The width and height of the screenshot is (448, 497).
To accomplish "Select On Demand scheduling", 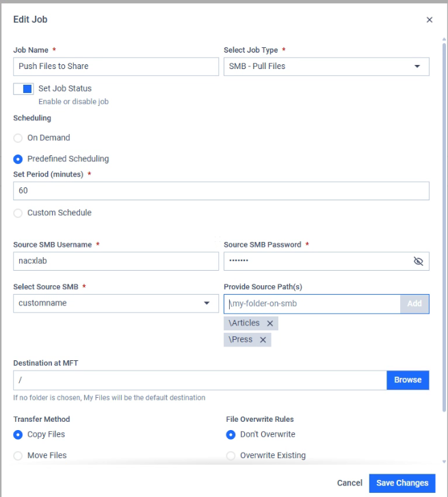I will (18, 138).
